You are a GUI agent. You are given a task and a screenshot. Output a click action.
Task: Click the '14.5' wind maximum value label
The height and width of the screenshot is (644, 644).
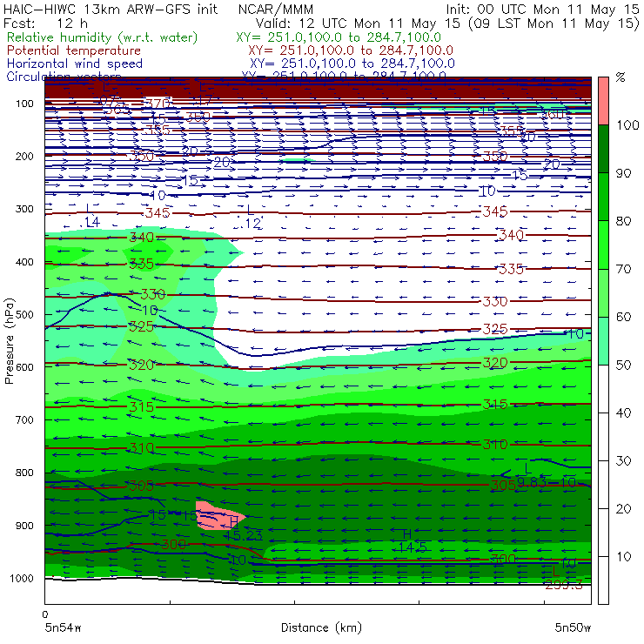[x=413, y=547]
